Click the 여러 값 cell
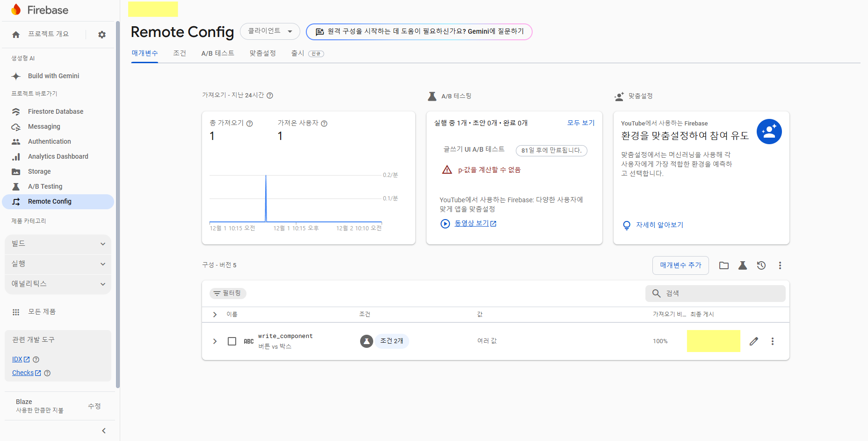This screenshot has width=868, height=441. click(x=487, y=341)
